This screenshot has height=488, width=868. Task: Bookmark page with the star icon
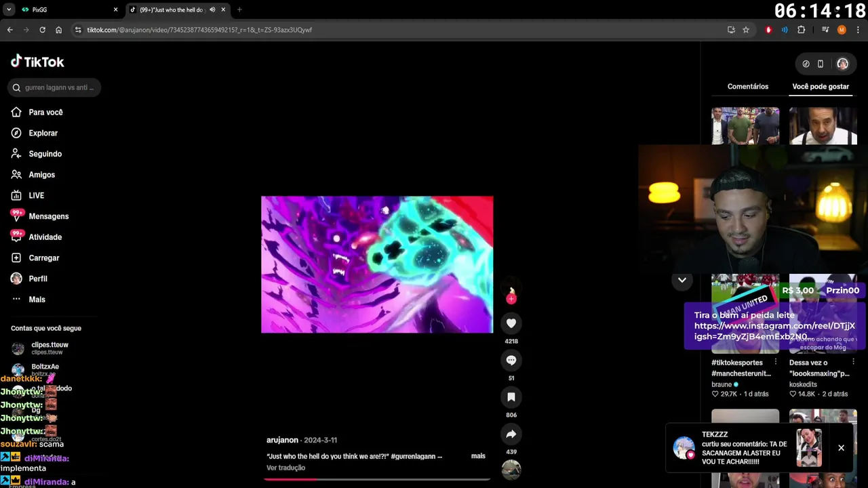[x=746, y=30]
